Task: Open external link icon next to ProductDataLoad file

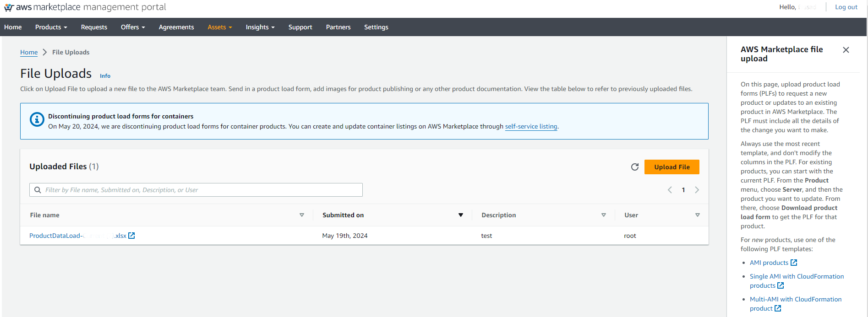Action: click(131, 236)
